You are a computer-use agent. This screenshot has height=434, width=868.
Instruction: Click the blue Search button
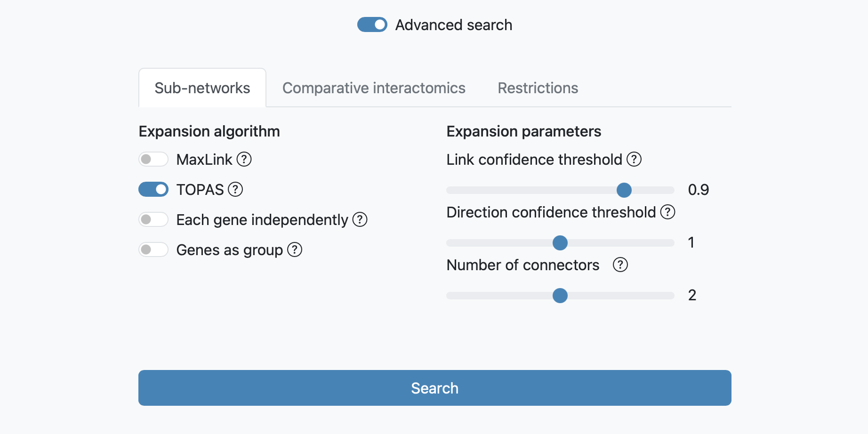(x=435, y=388)
